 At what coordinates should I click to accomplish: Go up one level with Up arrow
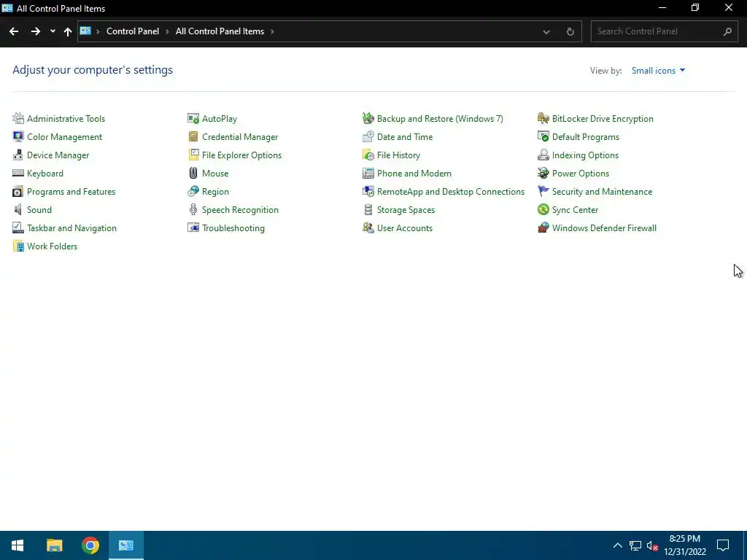tap(68, 31)
